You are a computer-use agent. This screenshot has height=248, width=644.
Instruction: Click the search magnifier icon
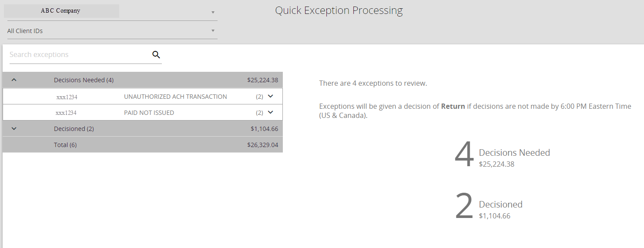point(156,55)
